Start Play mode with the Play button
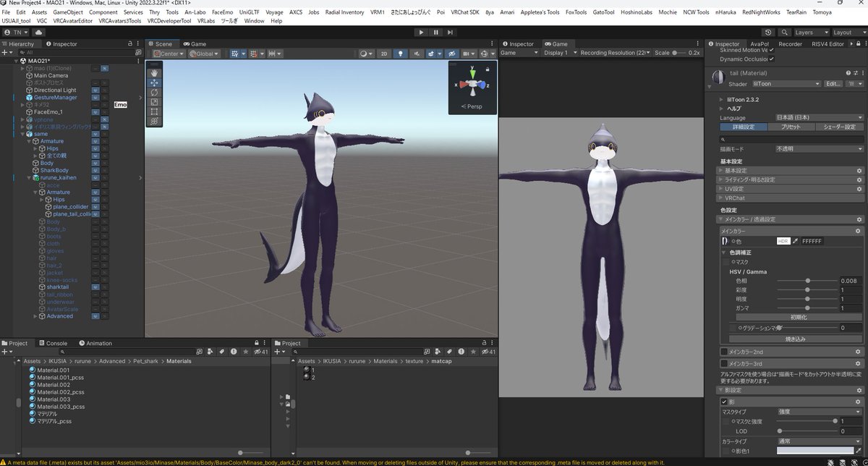Screen dimensions: 868x466 tap(422, 33)
